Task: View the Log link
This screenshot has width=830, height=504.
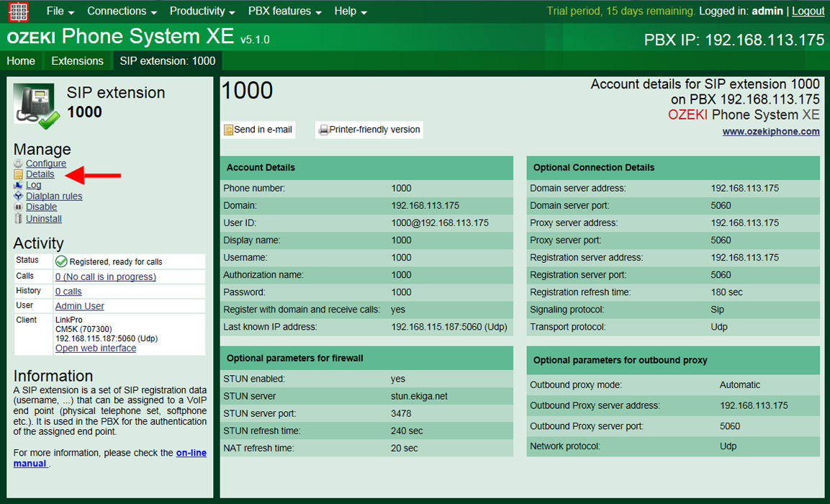Action: (x=33, y=185)
